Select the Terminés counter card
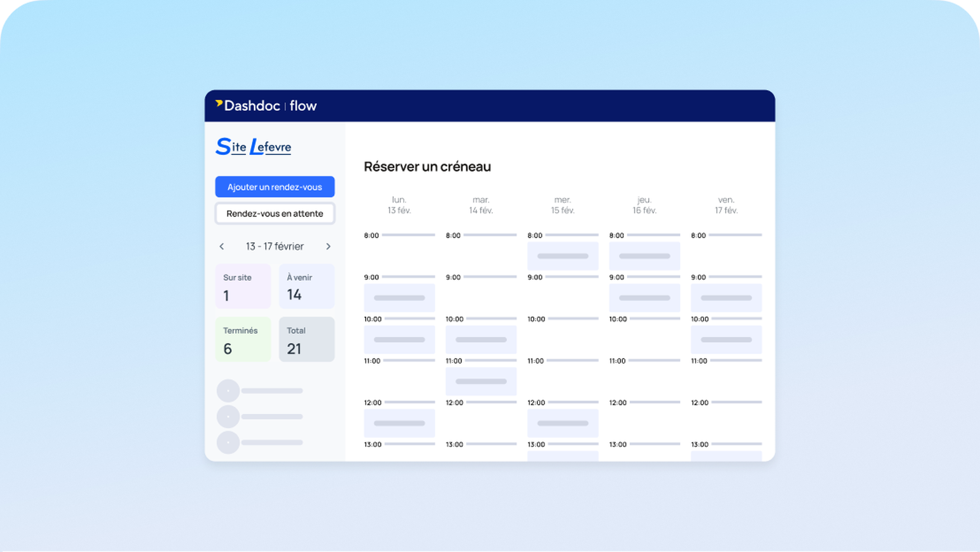 tap(243, 339)
